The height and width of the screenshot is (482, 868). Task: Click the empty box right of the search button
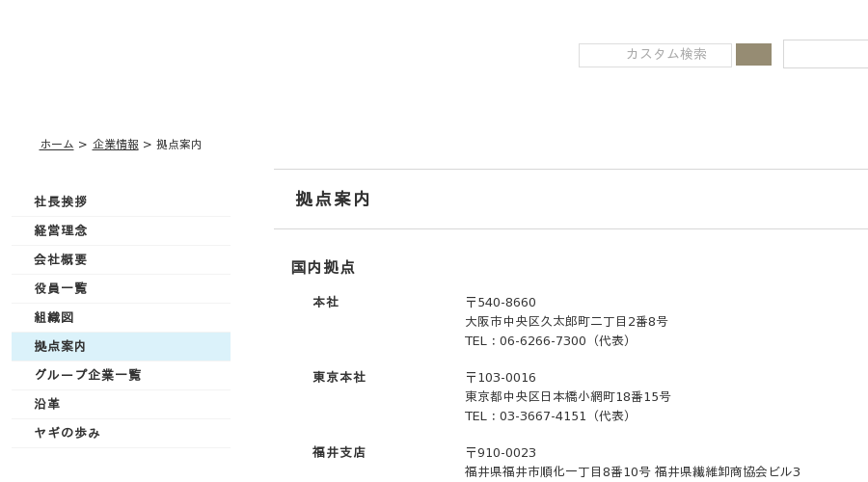[x=826, y=54]
